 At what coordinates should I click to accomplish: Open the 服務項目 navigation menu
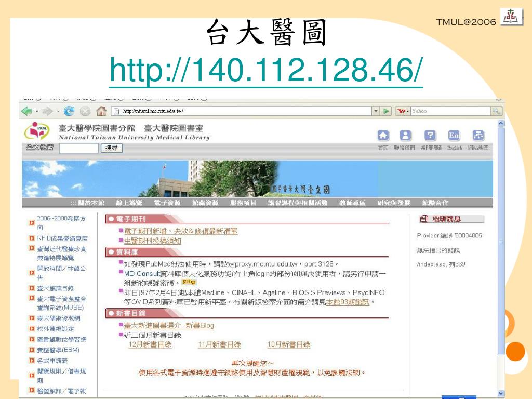pos(243,203)
